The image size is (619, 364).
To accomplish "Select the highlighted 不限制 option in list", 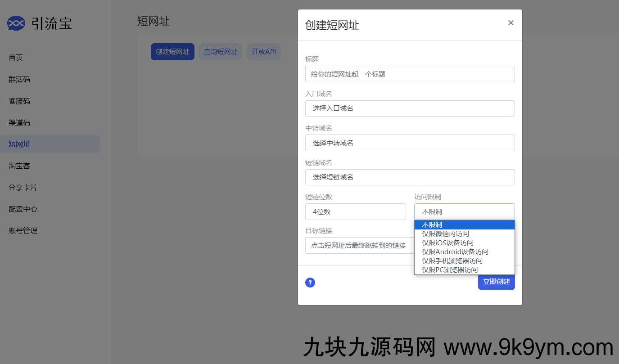I will [432, 225].
